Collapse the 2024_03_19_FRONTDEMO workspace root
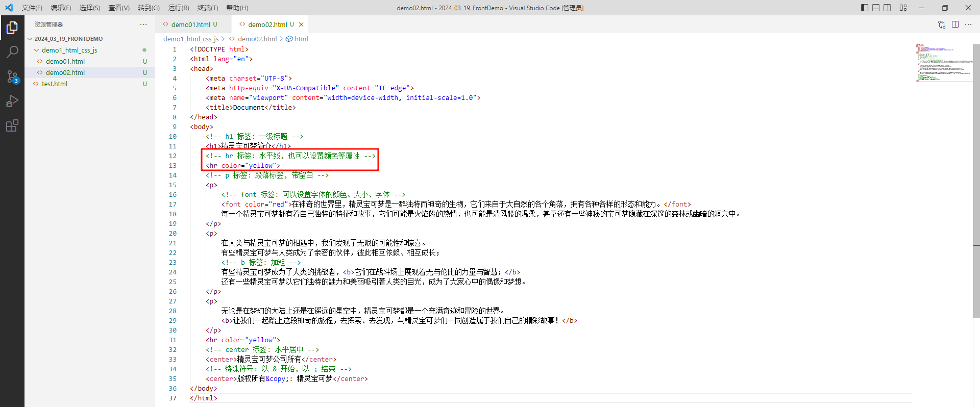Screen dimensions: 980x407 30,39
